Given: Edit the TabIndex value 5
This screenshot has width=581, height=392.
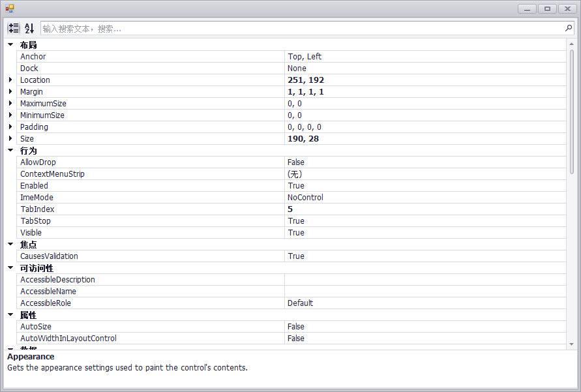Looking at the screenshot, I should tap(425, 209).
